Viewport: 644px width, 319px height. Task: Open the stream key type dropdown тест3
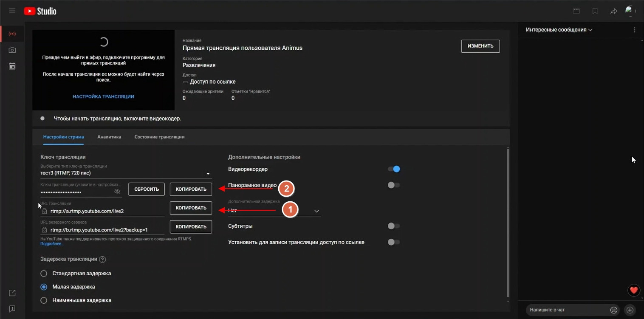[126, 173]
